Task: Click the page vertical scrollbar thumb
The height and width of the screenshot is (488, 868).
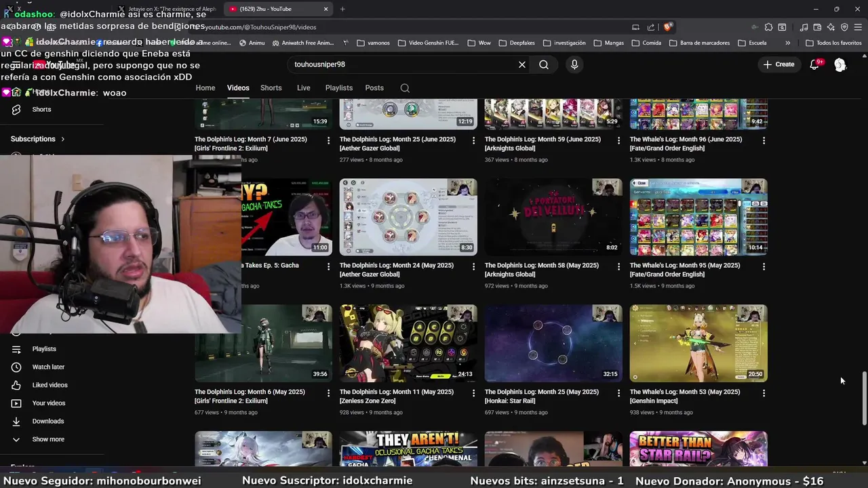Action: click(x=864, y=399)
